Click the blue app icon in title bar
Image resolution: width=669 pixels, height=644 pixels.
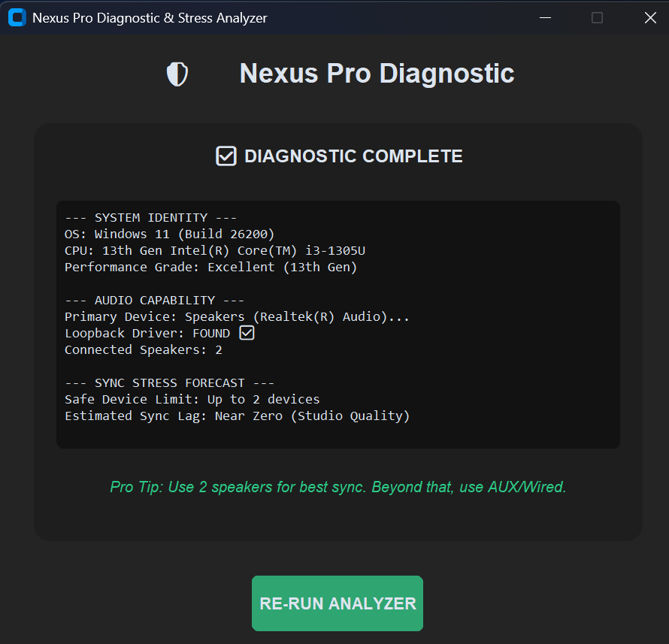pyautogui.click(x=17, y=17)
